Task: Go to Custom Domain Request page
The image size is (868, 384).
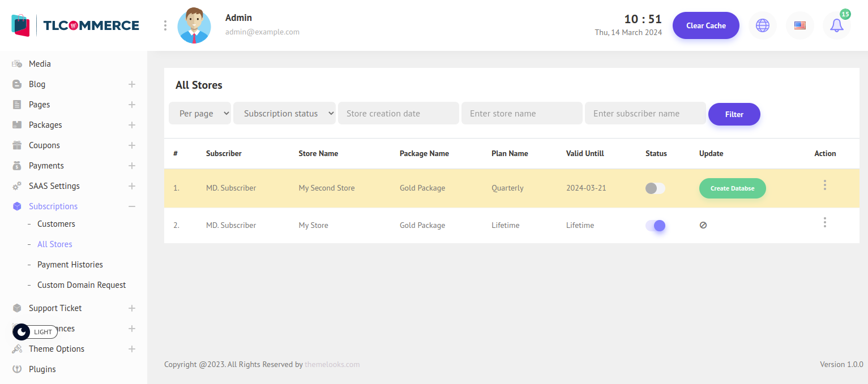Action: point(82,285)
